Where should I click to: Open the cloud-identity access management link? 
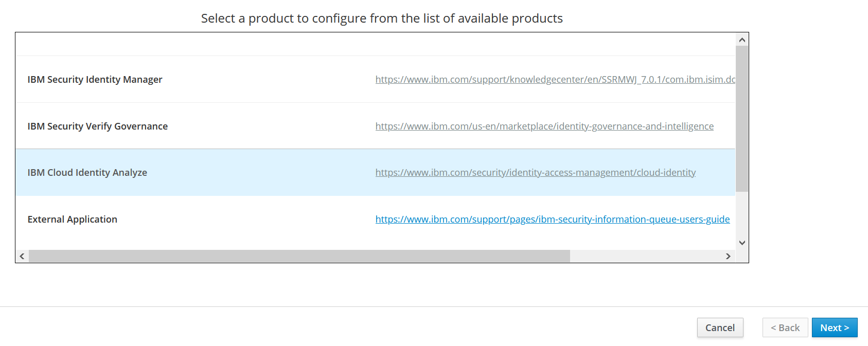(535, 173)
